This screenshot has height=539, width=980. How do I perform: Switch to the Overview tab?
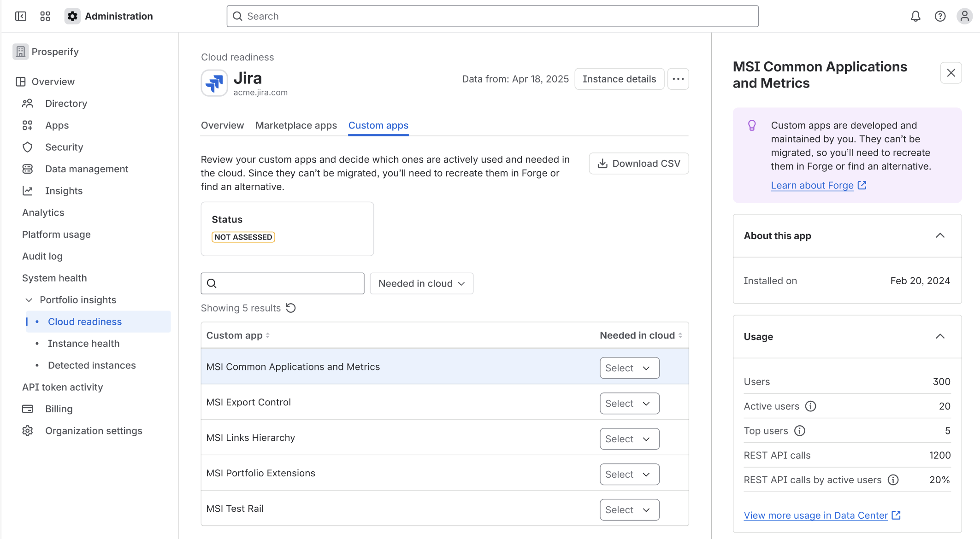[x=222, y=125]
